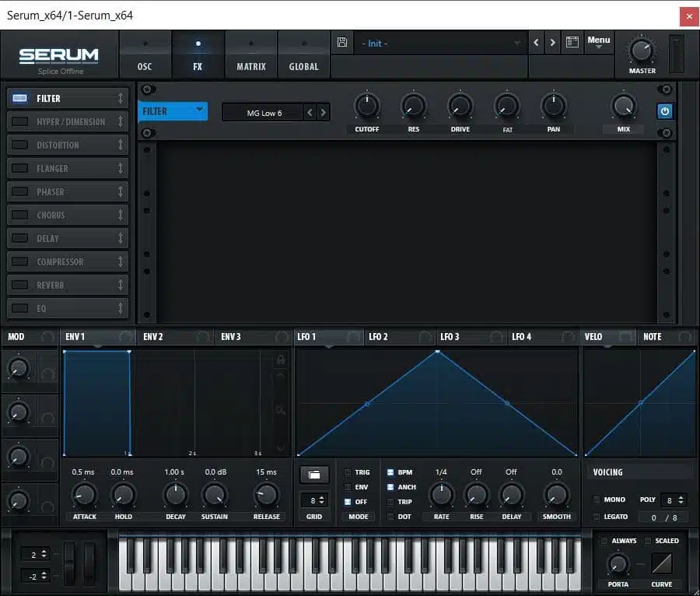The image size is (700, 596).
Task: Click reorder arrows on Distortion effect row
Action: (121, 145)
